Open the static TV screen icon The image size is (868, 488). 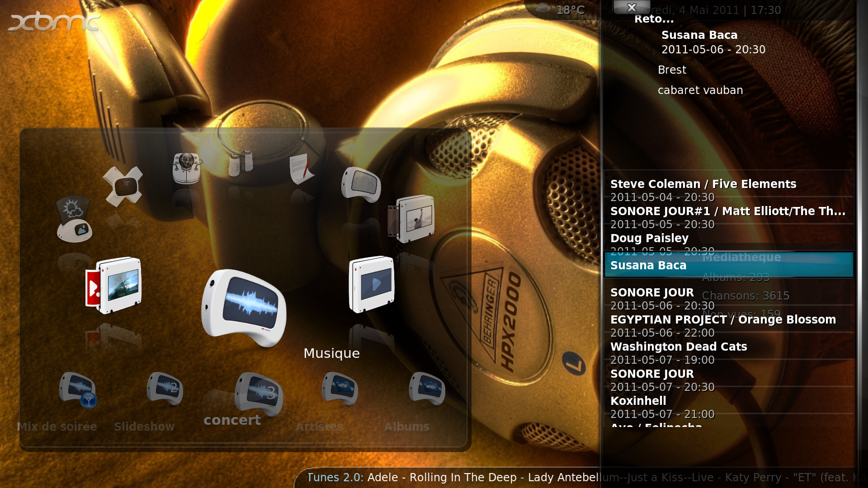(x=361, y=184)
